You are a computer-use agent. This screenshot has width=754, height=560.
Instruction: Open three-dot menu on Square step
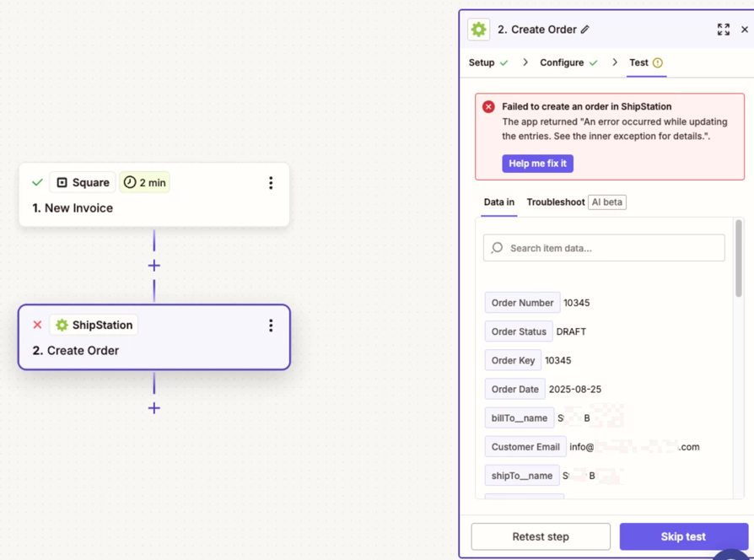[x=271, y=183]
